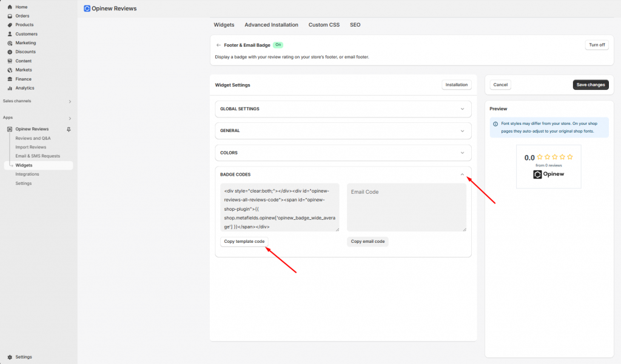Unpin Opinew Reviews using pin icon
621x364 pixels.
point(69,130)
